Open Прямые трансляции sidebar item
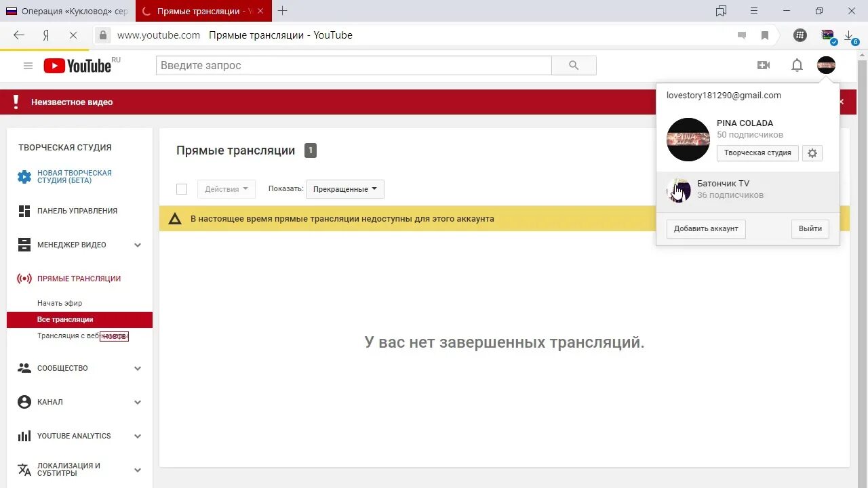 (79, 279)
